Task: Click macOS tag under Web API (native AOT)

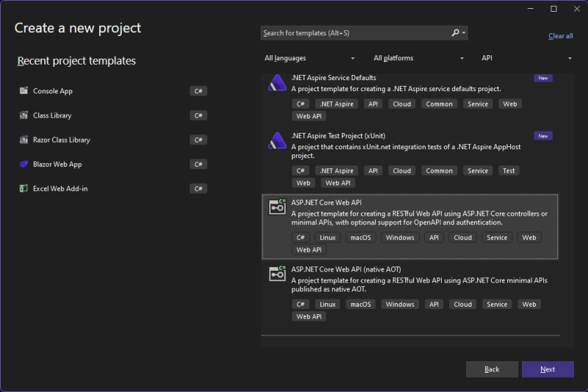Action: pos(360,304)
